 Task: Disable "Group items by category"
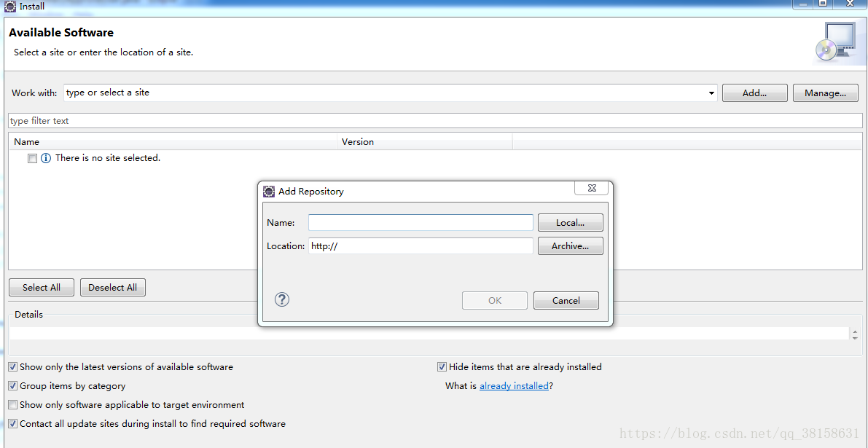pos(12,385)
